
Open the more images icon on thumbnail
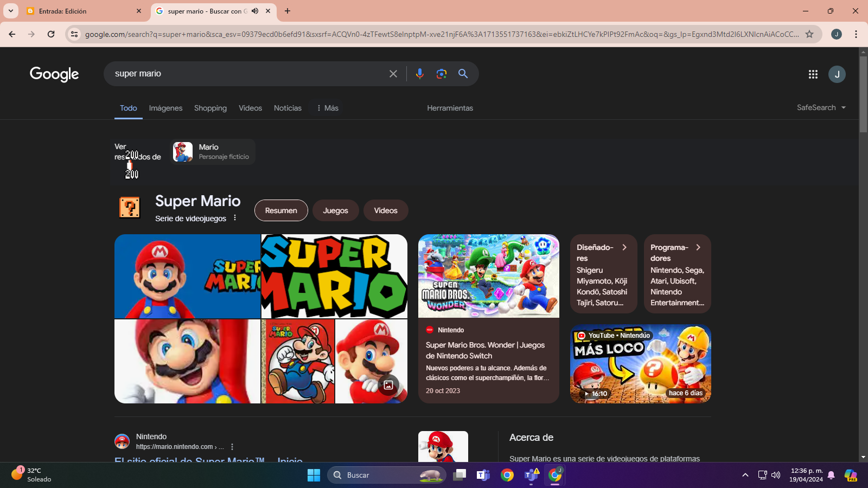(x=388, y=385)
